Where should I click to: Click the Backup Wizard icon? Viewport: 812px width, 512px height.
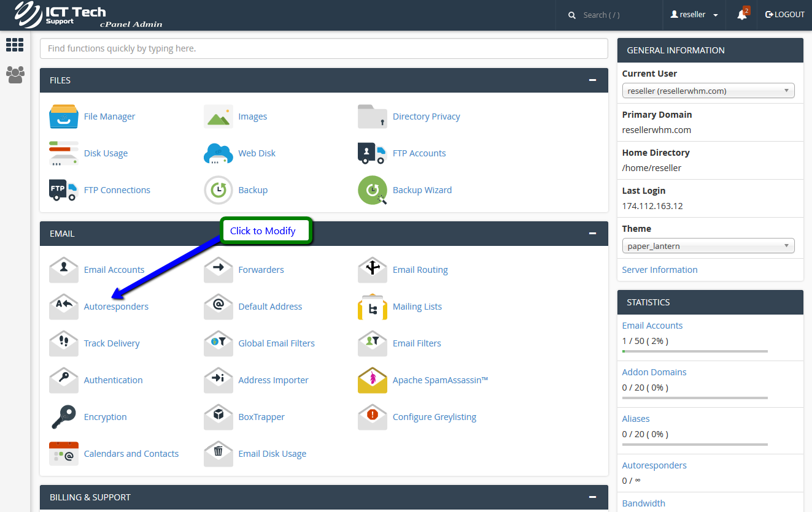point(373,190)
